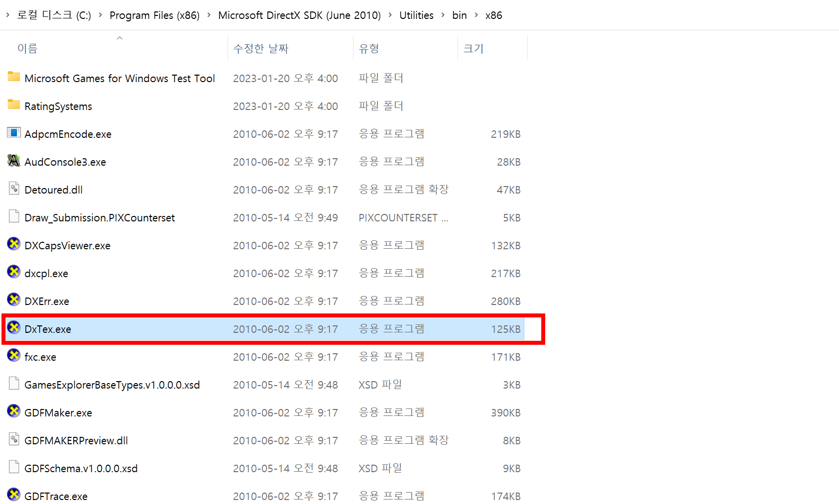Expand chevron after Microsoft DirectX SDK (June 2010)
The width and height of the screenshot is (839, 504).
(x=390, y=15)
